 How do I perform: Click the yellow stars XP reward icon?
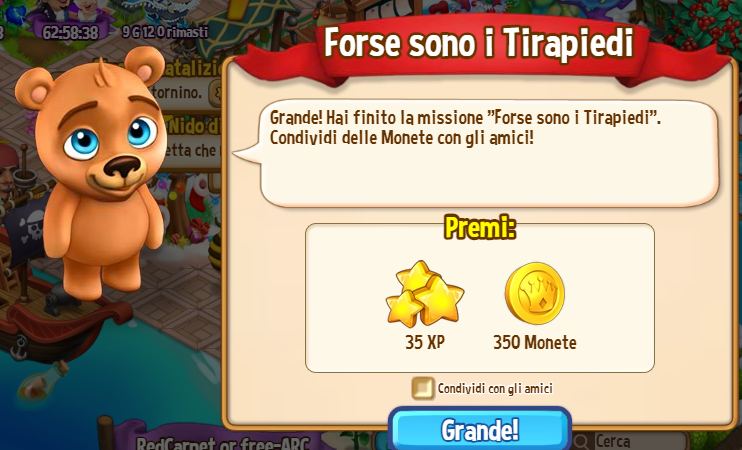pyautogui.click(x=424, y=294)
